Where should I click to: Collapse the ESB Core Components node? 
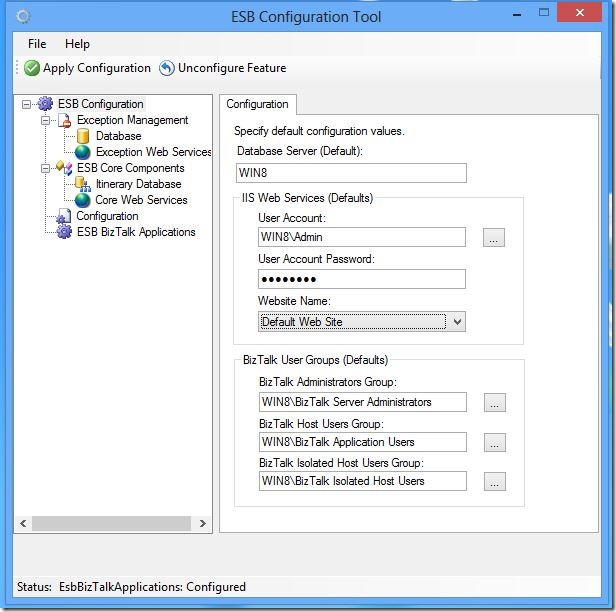[46, 168]
